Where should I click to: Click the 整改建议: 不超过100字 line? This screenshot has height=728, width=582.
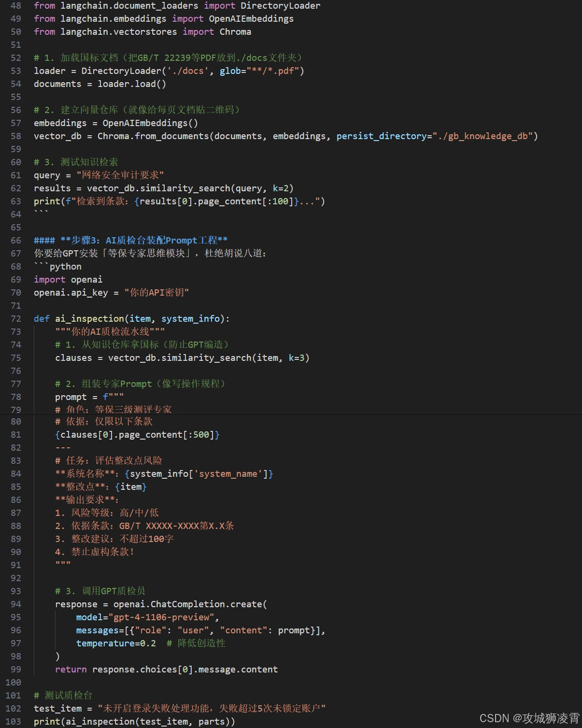pyautogui.click(x=114, y=539)
